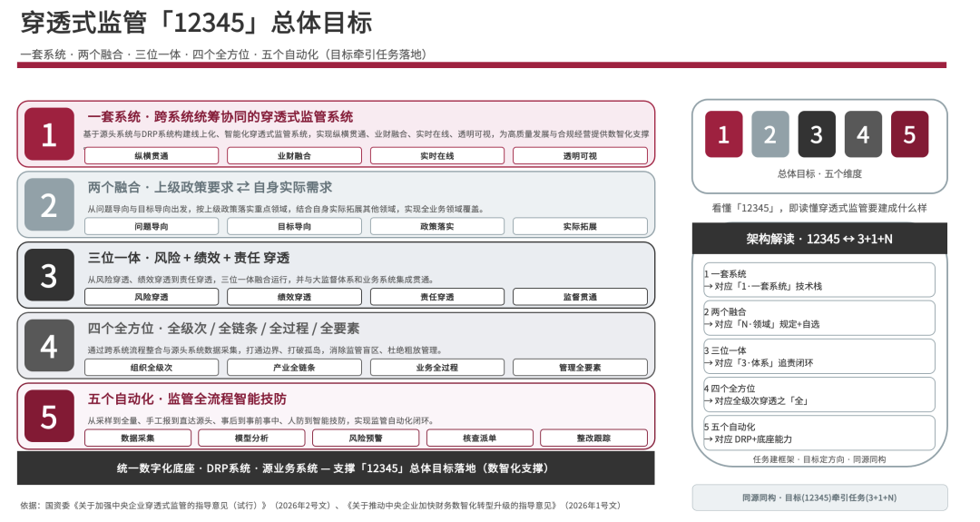Click the subtitle 一套系统 · 两个融合 · 三位一体
Image resolution: width=980 pixels, height=522 pixels.
pyautogui.click(x=224, y=54)
